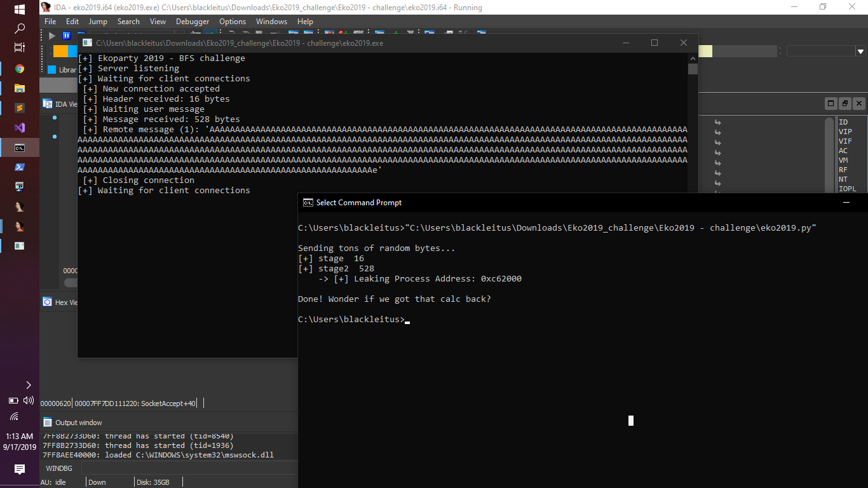Open the Edit menu in IDA

tap(72, 22)
